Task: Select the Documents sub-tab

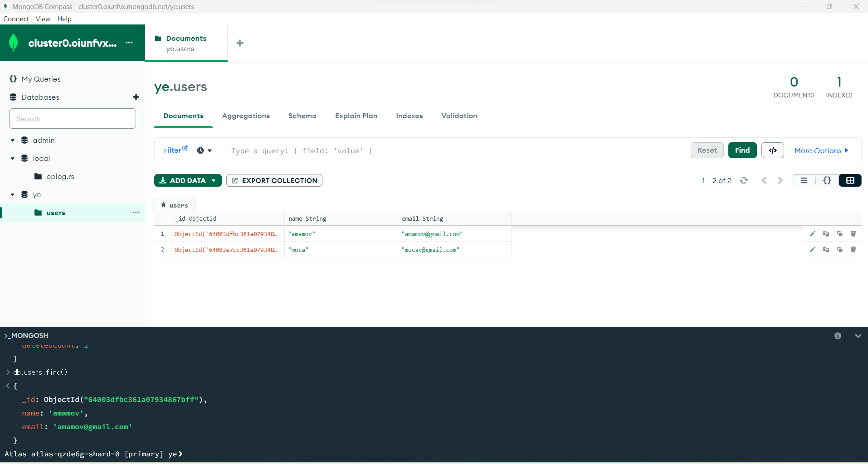Action: click(183, 116)
